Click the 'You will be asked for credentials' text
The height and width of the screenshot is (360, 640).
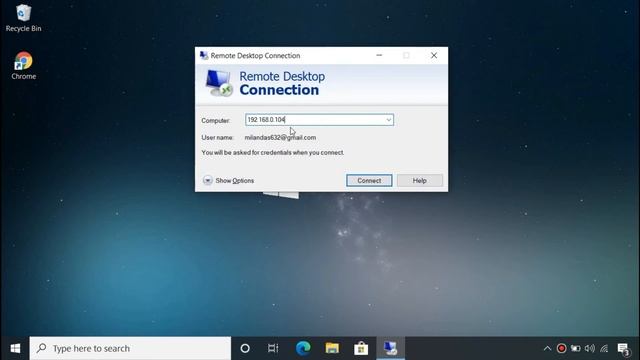click(273, 153)
